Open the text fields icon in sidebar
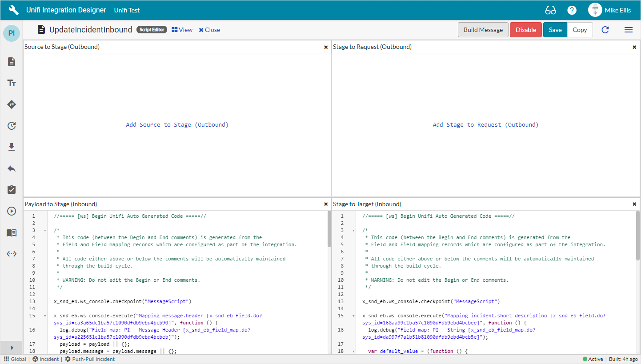The height and width of the screenshot is (364, 641). (x=12, y=83)
